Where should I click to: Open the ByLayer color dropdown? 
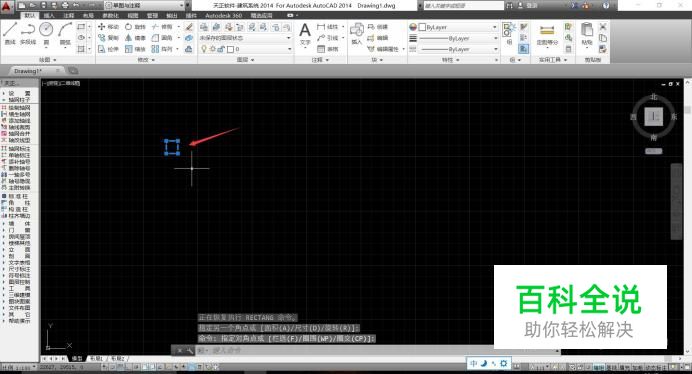coord(458,27)
